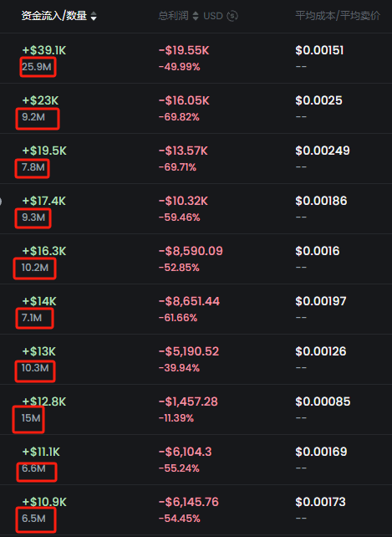392x537 pixels.
Task: Select the 10.3M quantity value
Action: [35, 368]
